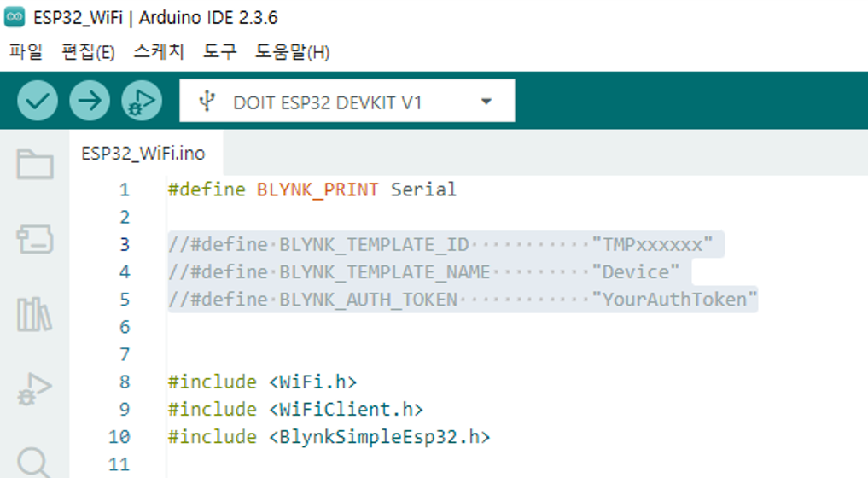Click BLYNK_TEMPLATE_ID in the commented line
Screen dimensions: 868x478
click(x=374, y=245)
